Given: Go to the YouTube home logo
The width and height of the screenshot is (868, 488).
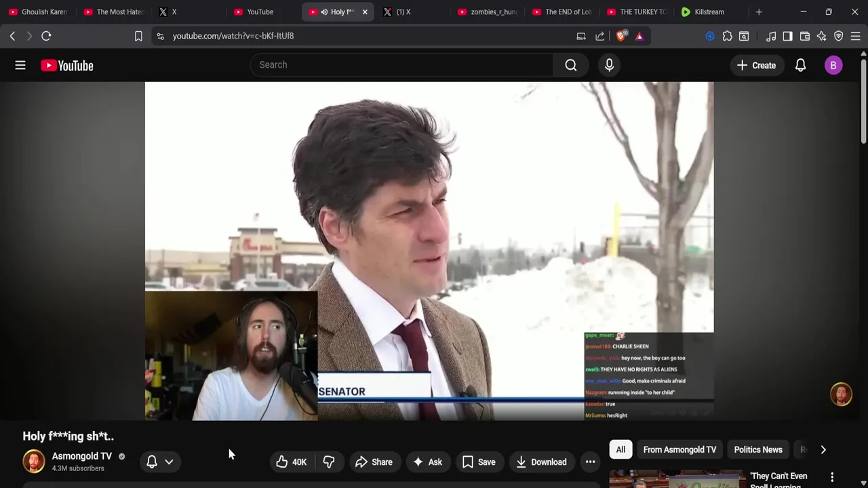Looking at the screenshot, I should click(x=66, y=65).
